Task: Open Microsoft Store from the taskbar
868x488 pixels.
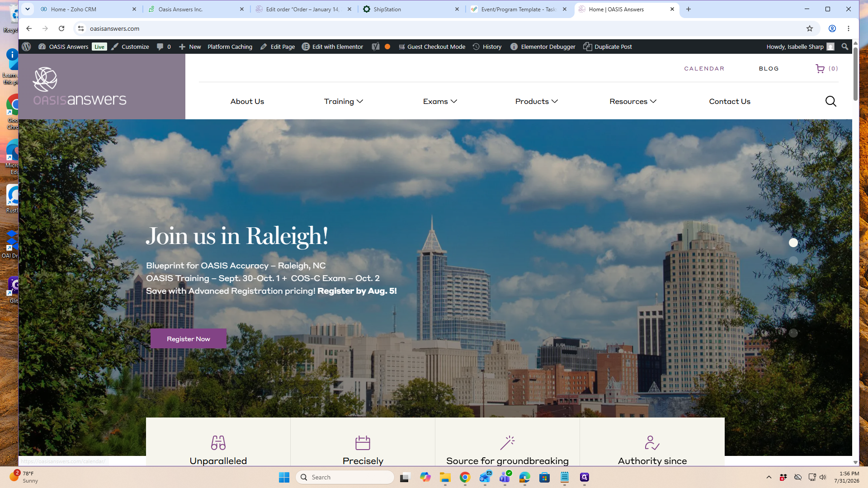Action: click(545, 477)
